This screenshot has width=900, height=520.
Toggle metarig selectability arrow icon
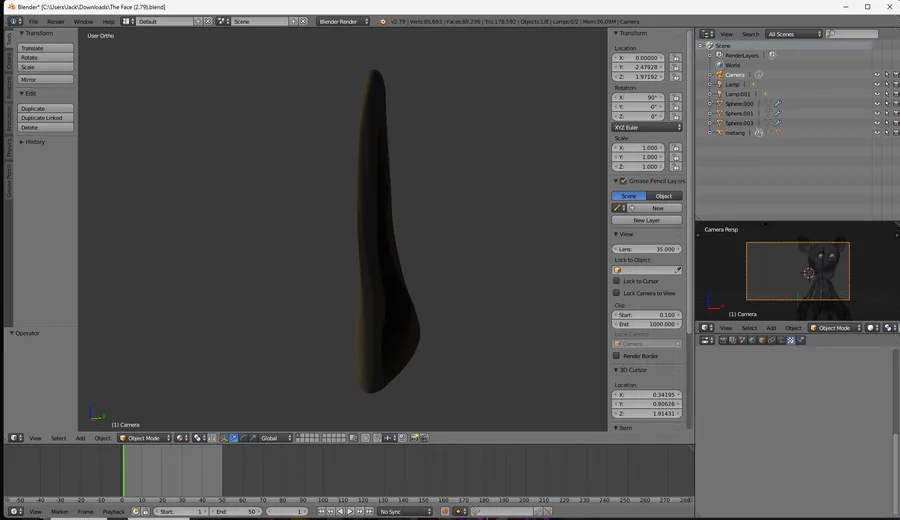pos(887,133)
